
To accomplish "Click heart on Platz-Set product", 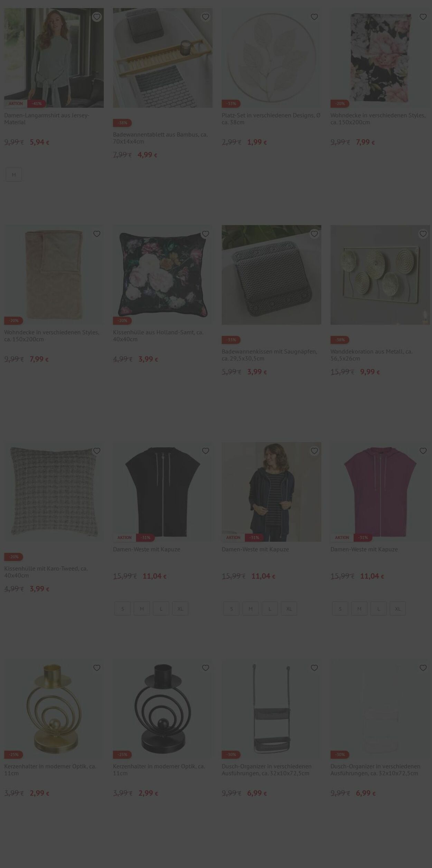I will pos(314,17).
